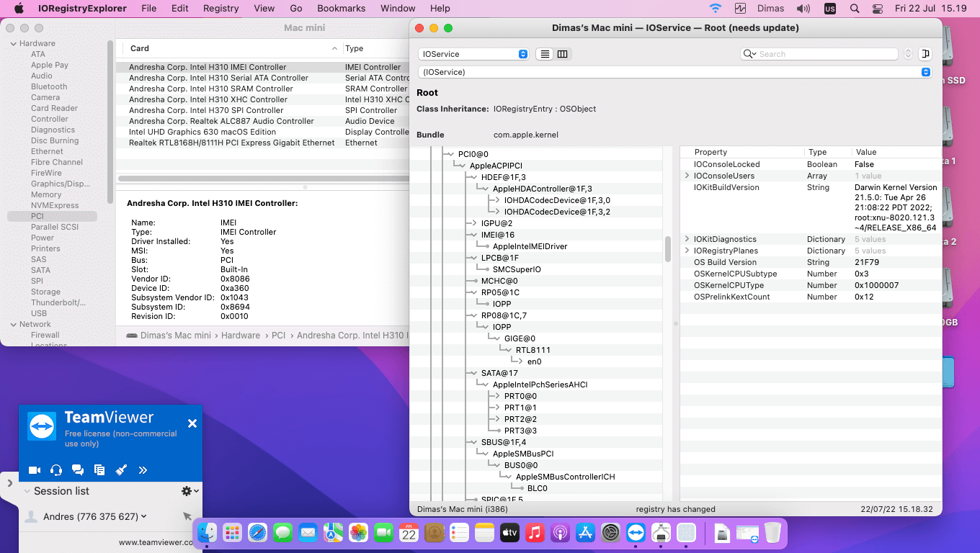This screenshot has height=553, width=980.
Task: Switch to list view in IORegistryExplorer
Action: pyautogui.click(x=545, y=54)
